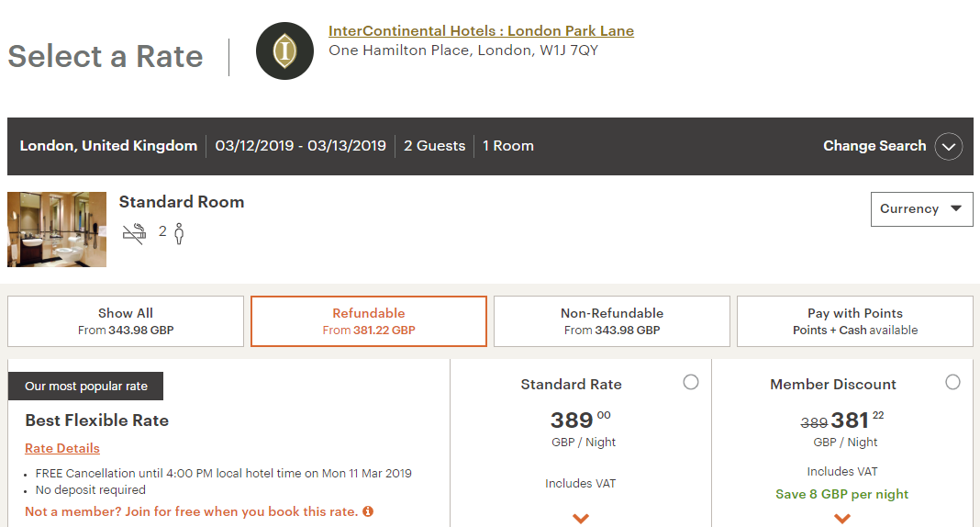Open the Pay with Points tab
Viewport: 980px width, 527px height.
pyautogui.click(x=855, y=321)
